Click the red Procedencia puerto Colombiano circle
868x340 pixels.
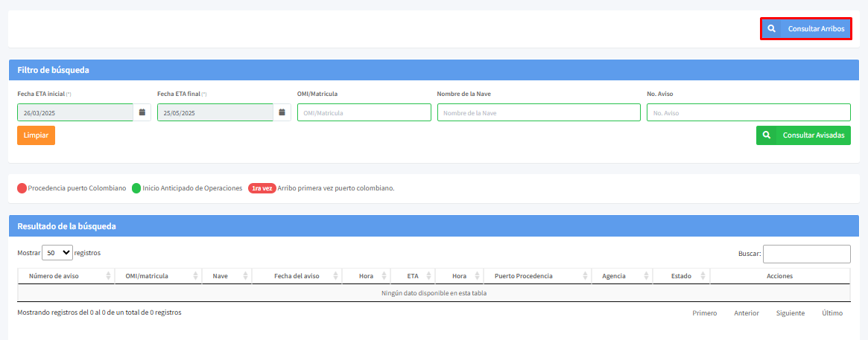[x=22, y=188]
